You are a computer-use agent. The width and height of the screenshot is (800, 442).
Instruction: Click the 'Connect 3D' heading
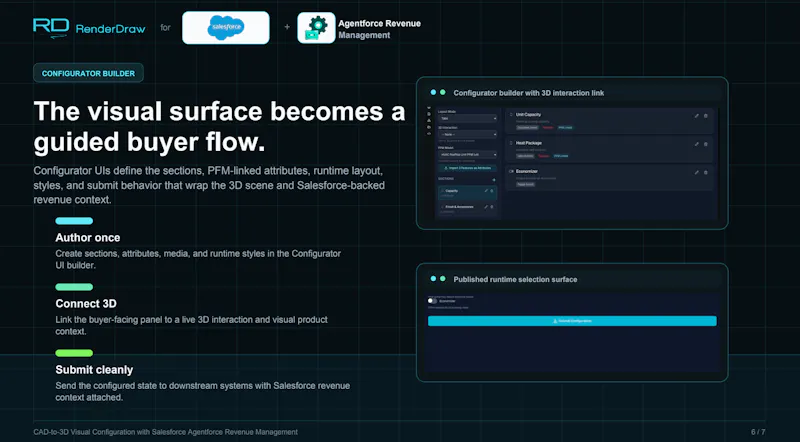click(86, 304)
